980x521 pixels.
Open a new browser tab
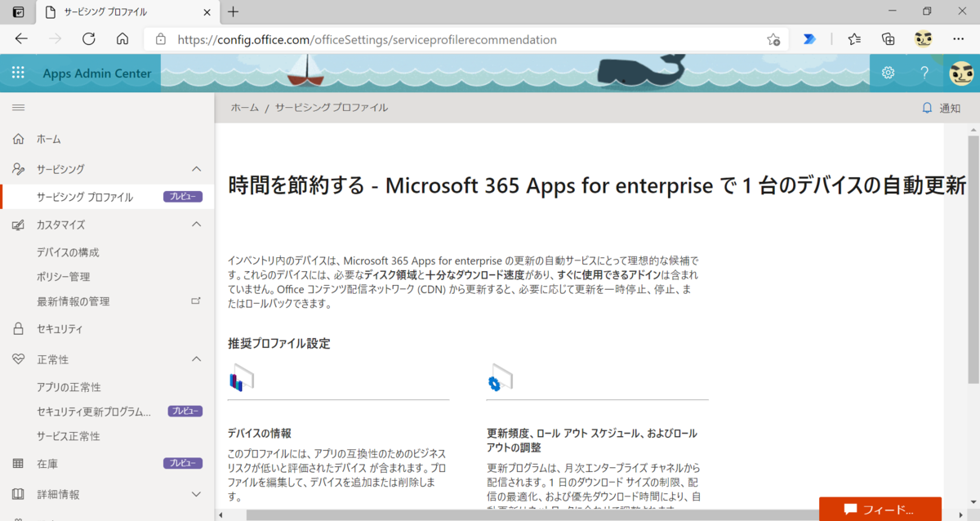pos(234,11)
